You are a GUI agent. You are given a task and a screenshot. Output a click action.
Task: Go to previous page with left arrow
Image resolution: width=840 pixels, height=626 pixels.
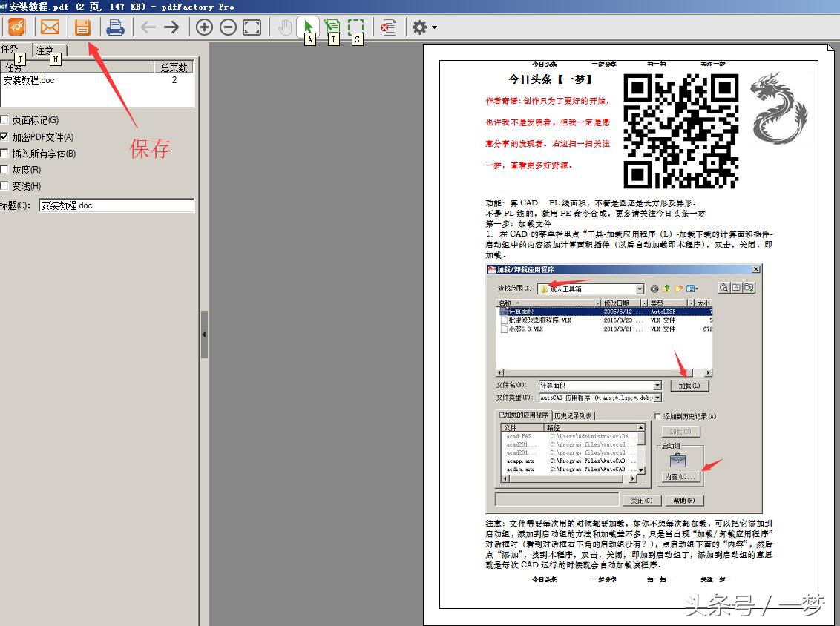148,27
